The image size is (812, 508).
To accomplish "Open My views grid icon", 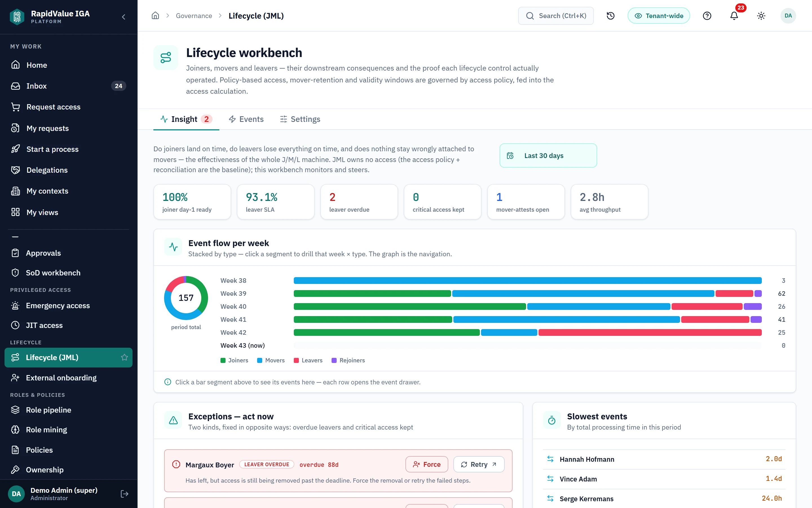I will click(x=16, y=212).
